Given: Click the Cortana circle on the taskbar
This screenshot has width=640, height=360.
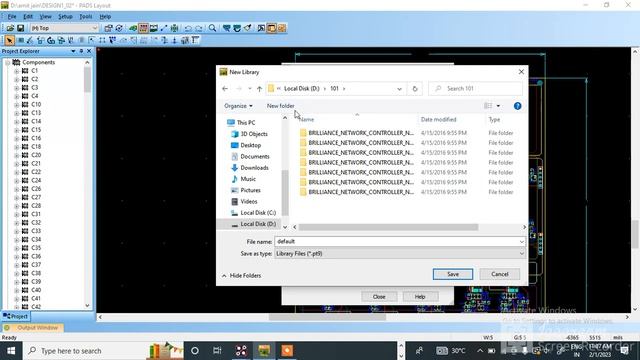Looking at the screenshot, I should [195, 351].
